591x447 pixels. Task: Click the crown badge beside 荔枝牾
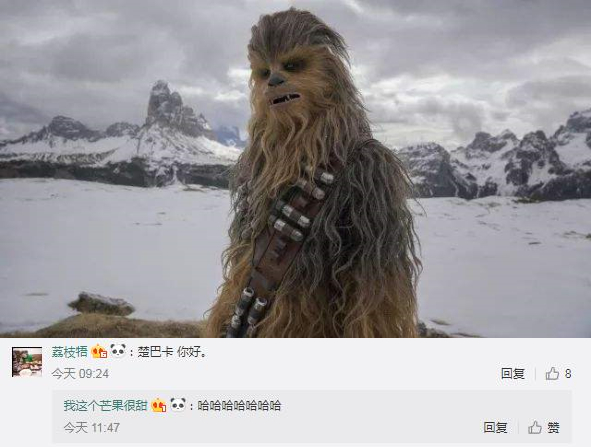tap(99, 352)
